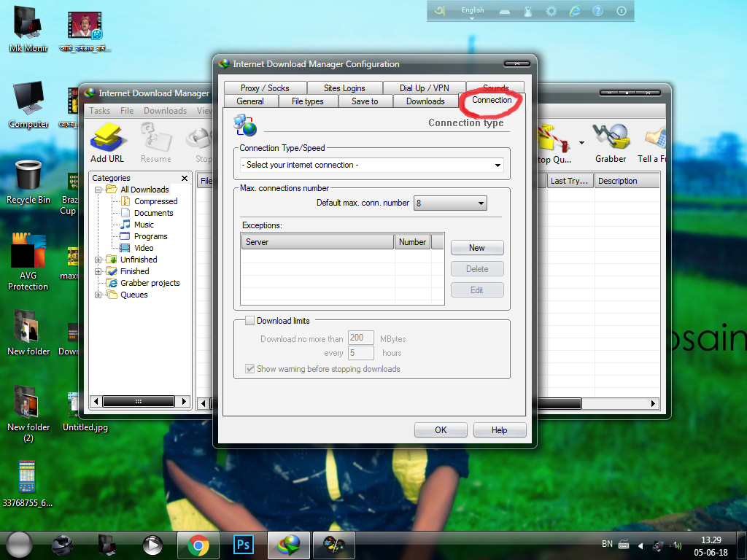Expand the Unfinished tree node
This screenshot has height=560, width=747.
tap(98, 260)
